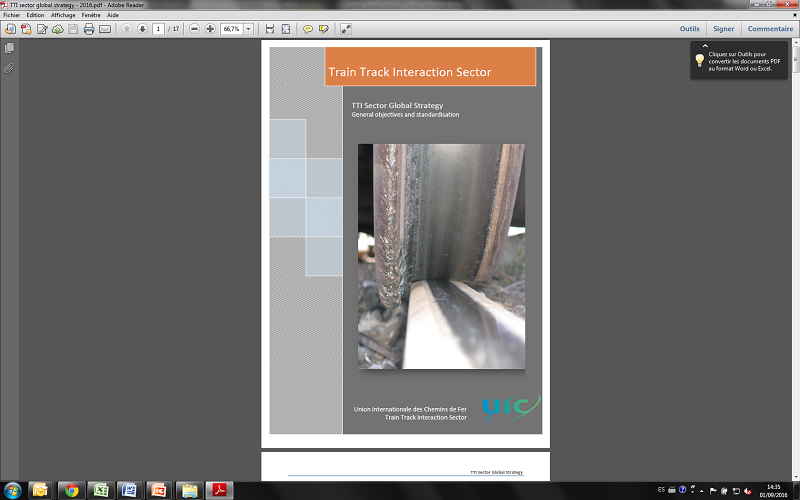Viewport: 800px width, 500px height.
Task: Open the Fichier menu
Action: click(12, 16)
